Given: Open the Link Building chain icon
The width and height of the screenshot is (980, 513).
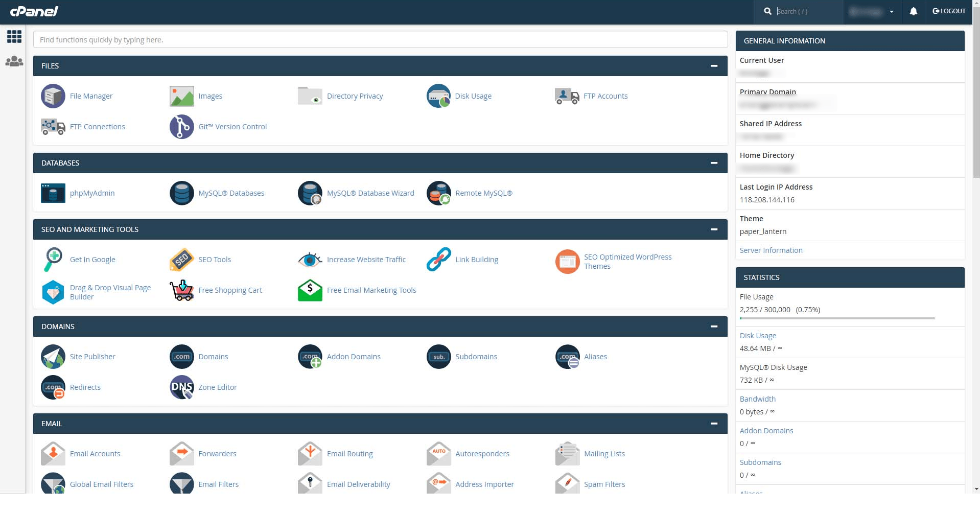Looking at the screenshot, I should click(439, 260).
